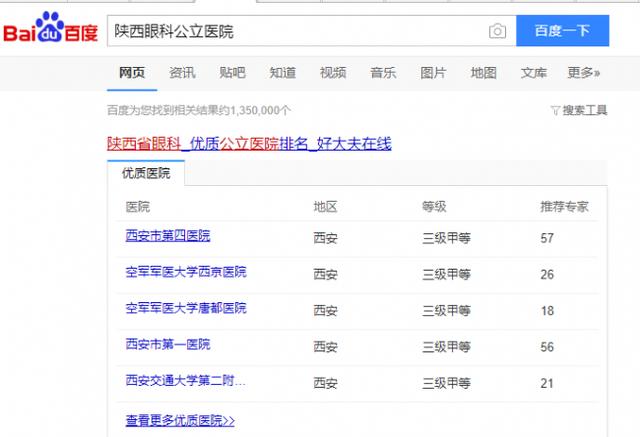Open the 地图 tab
The image size is (640, 437).
(483, 73)
